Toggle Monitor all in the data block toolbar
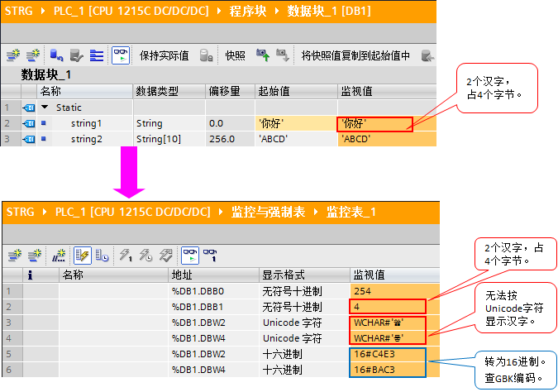This screenshot has height=392, width=558. pos(121,55)
